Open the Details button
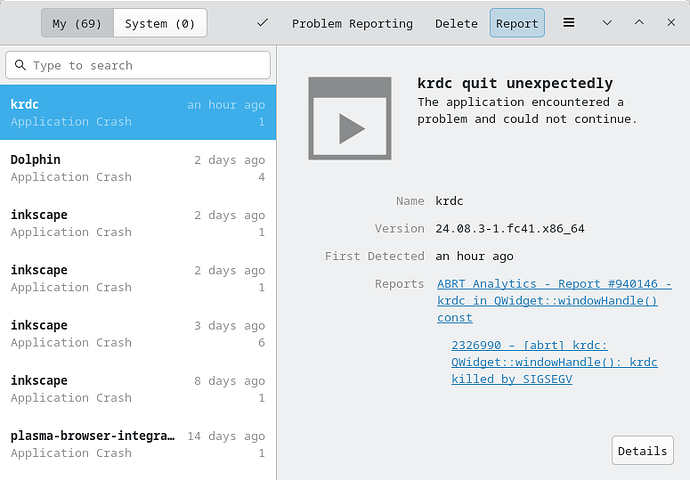The width and height of the screenshot is (690, 480). click(642, 451)
